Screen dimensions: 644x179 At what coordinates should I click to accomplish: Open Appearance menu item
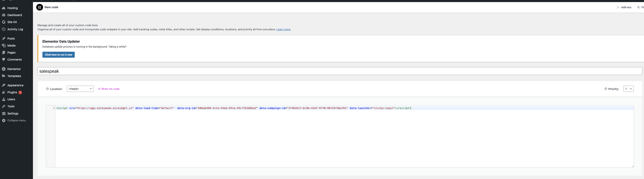tap(16, 85)
